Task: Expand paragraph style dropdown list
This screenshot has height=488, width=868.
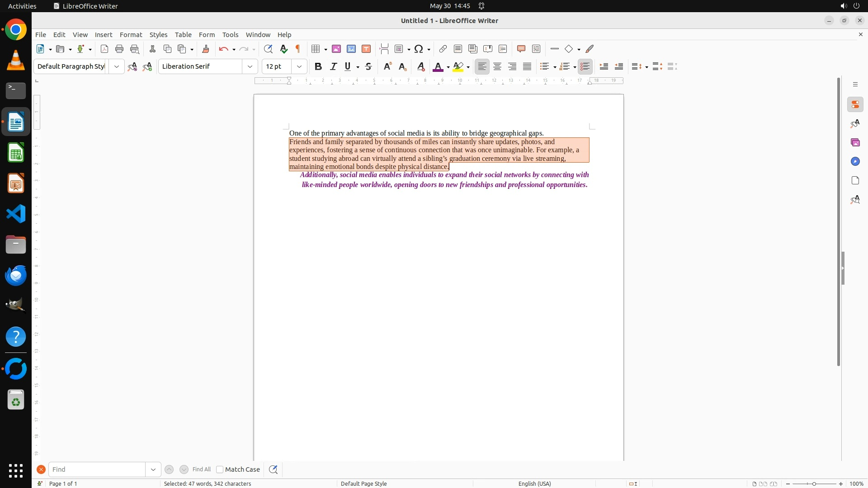Action: pos(117,66)
